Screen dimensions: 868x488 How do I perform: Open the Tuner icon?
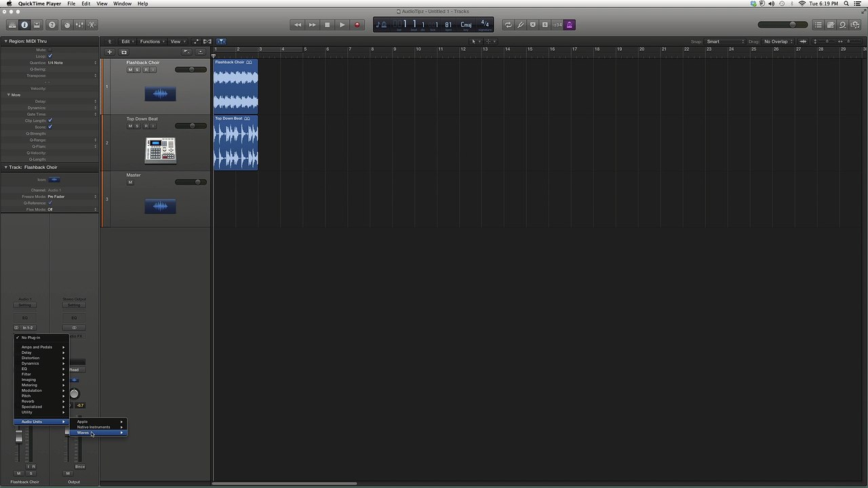click(520, 25)
